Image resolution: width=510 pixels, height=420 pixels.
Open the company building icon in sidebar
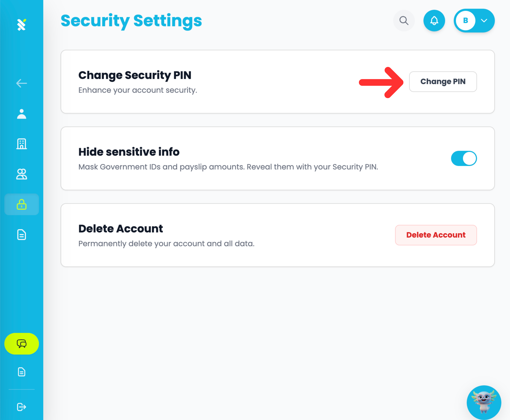click(x=21, y=144)
